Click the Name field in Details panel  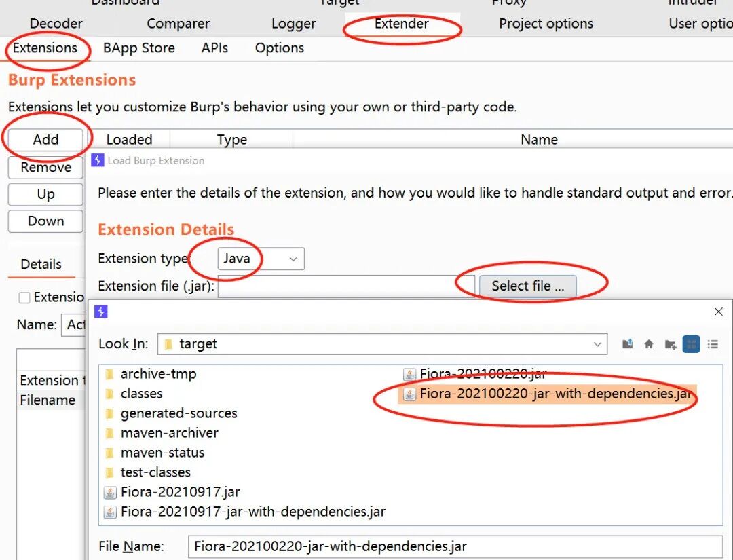(74, 325)
